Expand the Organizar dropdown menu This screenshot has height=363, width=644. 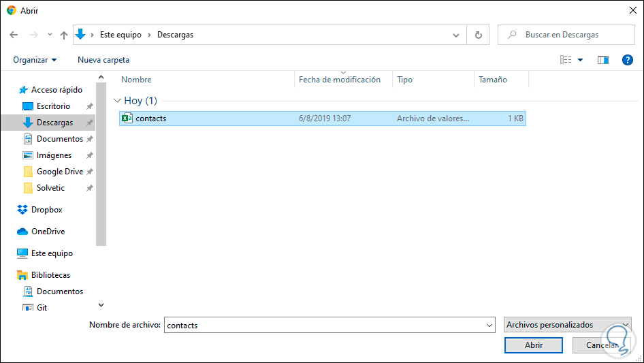coord(35,60)
